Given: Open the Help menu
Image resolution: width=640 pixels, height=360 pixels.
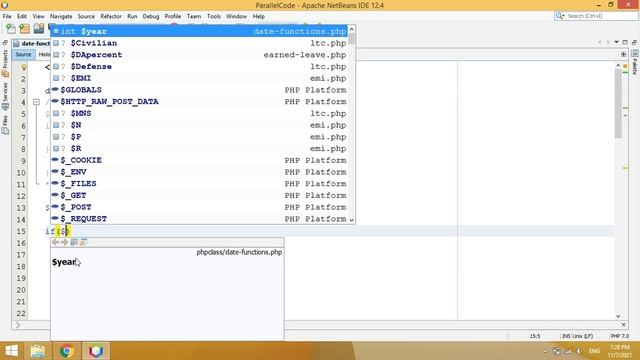Looking at the screenshot, I should point(259,16).
